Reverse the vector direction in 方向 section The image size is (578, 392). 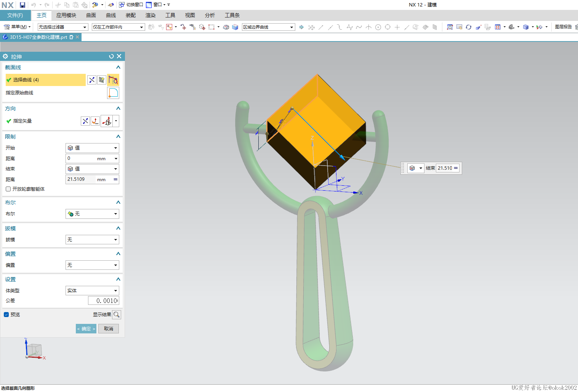coord(85,121)
